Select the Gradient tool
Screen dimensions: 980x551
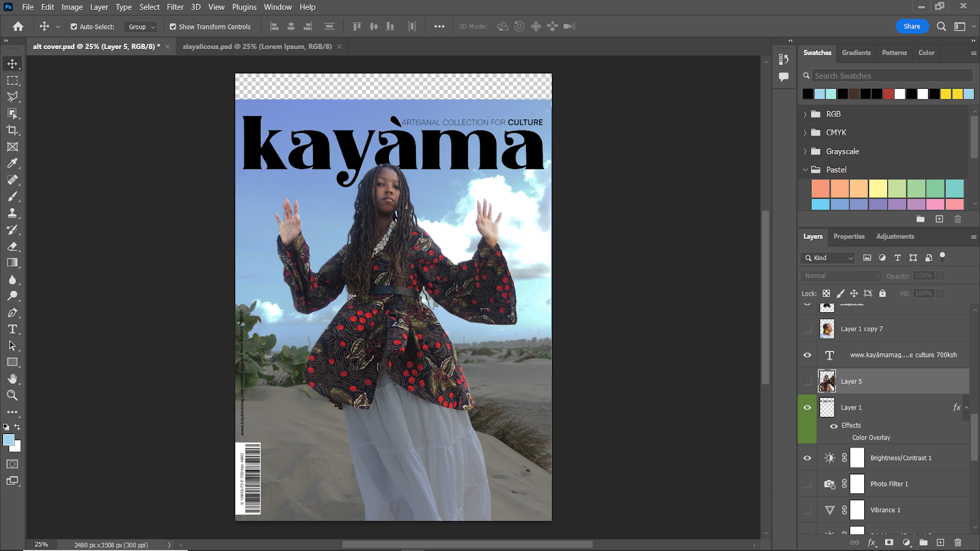click(12, 263)
